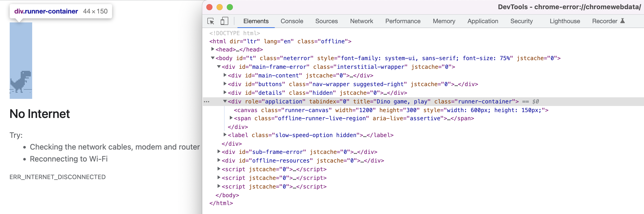Viewport: 644px width, 214px height.
Task: Expand the offline-resources div
Action: [x=219, y=160]
